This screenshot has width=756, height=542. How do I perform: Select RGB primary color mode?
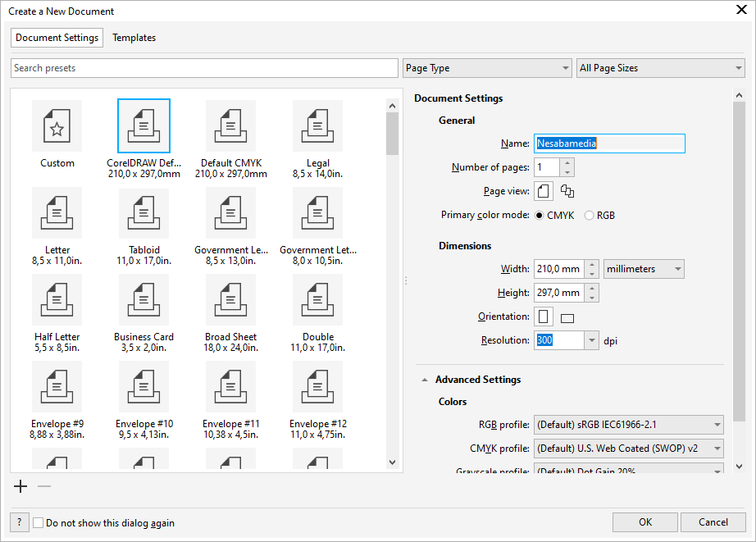[x=590, y=216]
